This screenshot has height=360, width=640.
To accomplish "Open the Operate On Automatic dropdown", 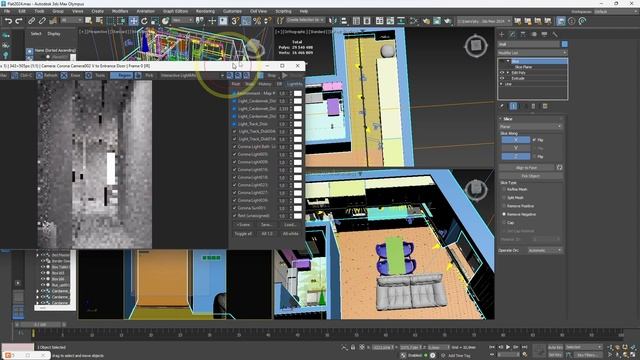I will tap(545, 250).
